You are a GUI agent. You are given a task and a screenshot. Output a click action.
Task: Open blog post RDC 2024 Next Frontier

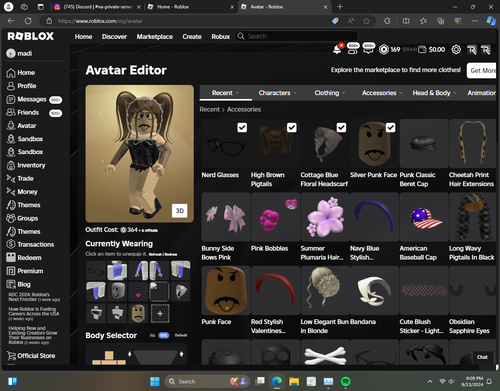[34, 297]
